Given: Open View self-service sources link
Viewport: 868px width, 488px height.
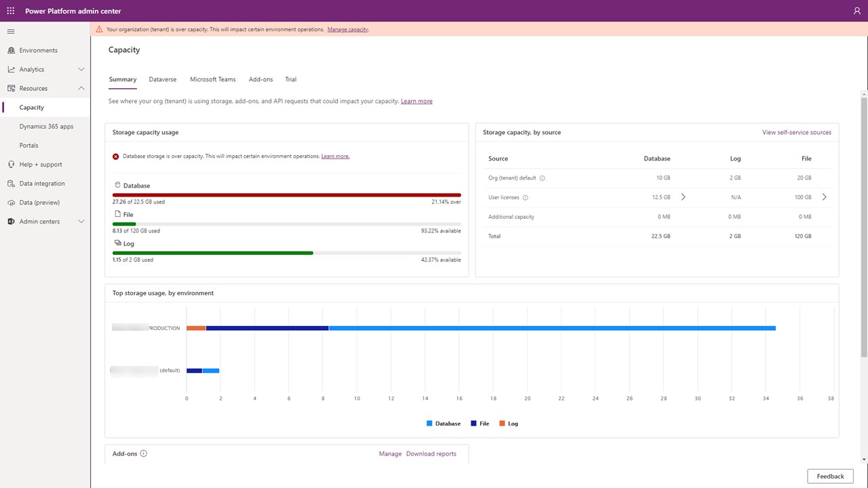Looking at the screenshot, I should click(797, 132).
